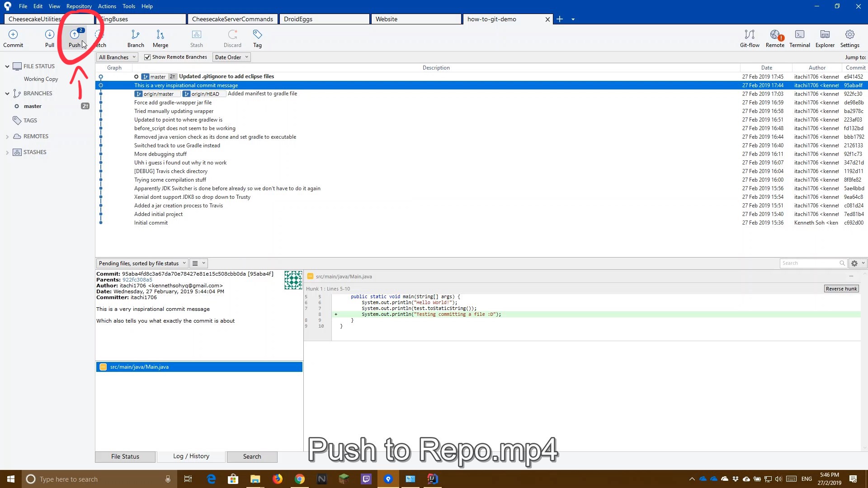
Task: Click the 922fc308a5 parent commit link
Action: click(137, 279)
